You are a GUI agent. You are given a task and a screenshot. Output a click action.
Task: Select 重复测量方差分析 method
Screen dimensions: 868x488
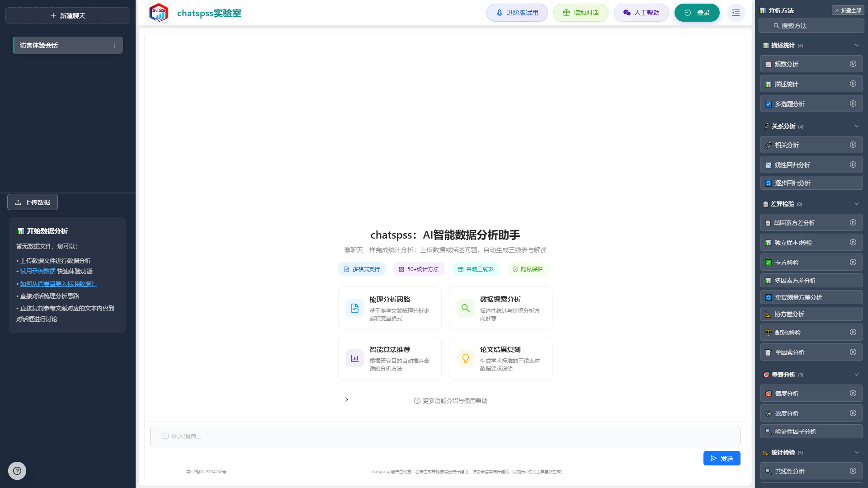click(811, 297)
